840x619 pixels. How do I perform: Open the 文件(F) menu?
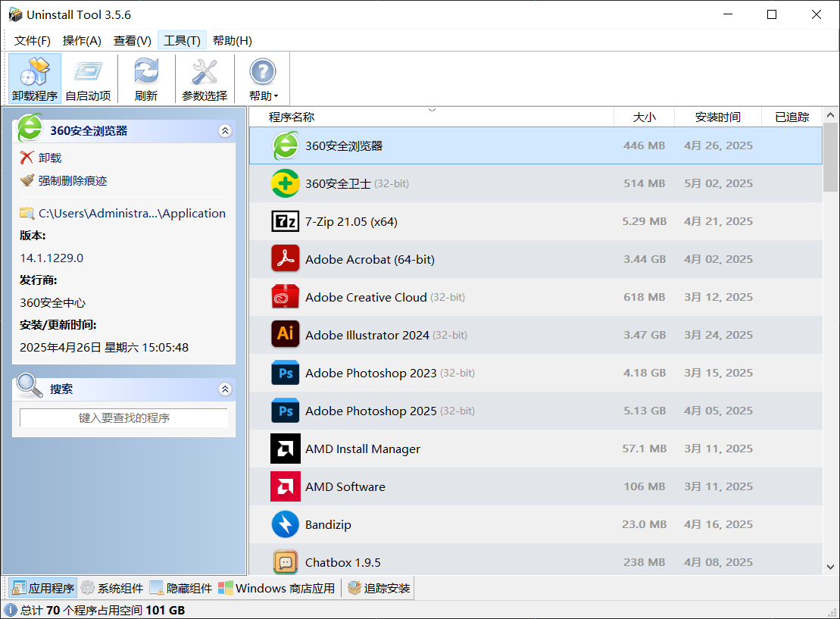tap(32, 41)
